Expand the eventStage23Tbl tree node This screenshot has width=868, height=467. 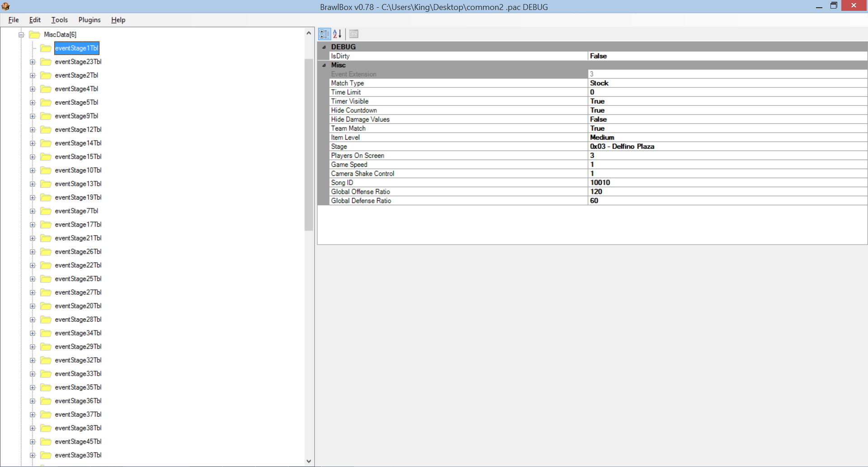33,61
